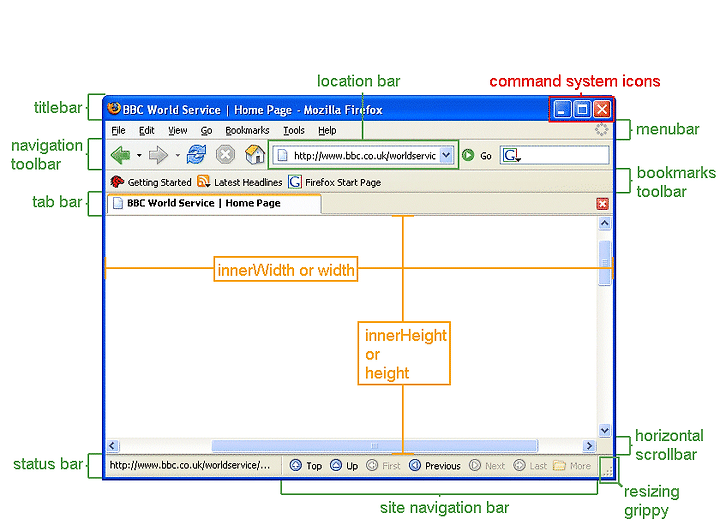Image resolution: width=720 pixels, height=531 pixels.
Task: Click the vertical scrollbar down arrow
Action: 605,430
